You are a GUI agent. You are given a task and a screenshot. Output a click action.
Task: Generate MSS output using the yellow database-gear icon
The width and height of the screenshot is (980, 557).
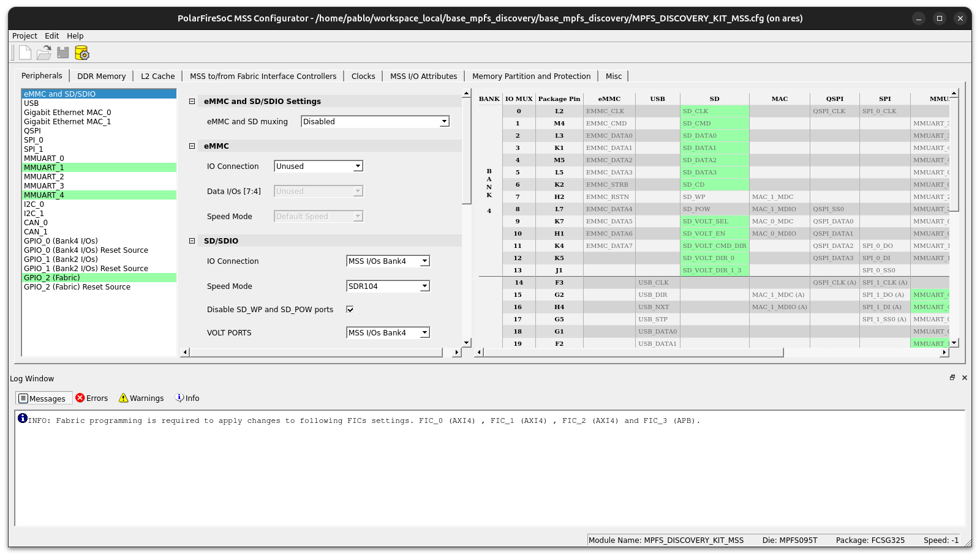pyautogui.click(x=82, y=53)
